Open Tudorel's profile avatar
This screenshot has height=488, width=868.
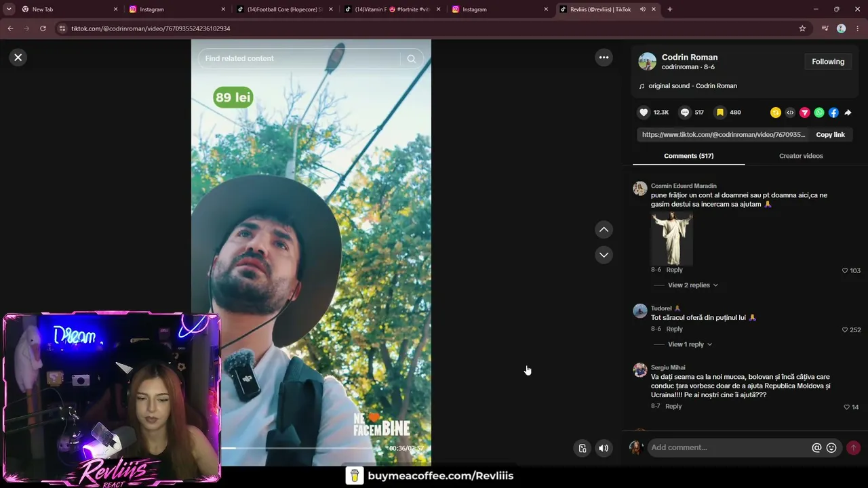coord(640,311)
